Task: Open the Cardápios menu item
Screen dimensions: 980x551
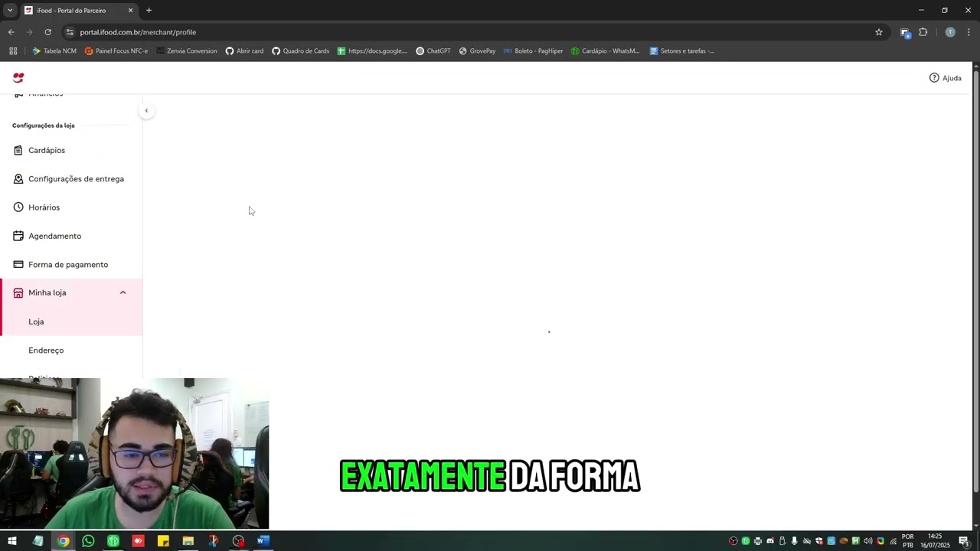Action: pos(71,150)
